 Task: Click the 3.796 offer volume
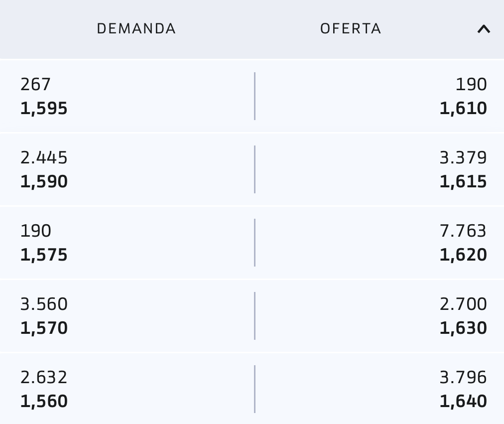click(463, 378)
